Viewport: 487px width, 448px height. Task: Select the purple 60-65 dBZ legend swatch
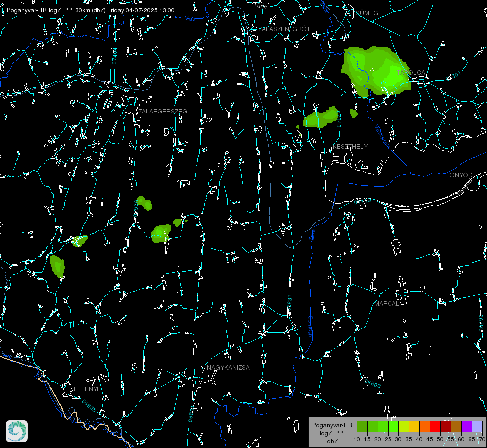[x=467, y=426]
